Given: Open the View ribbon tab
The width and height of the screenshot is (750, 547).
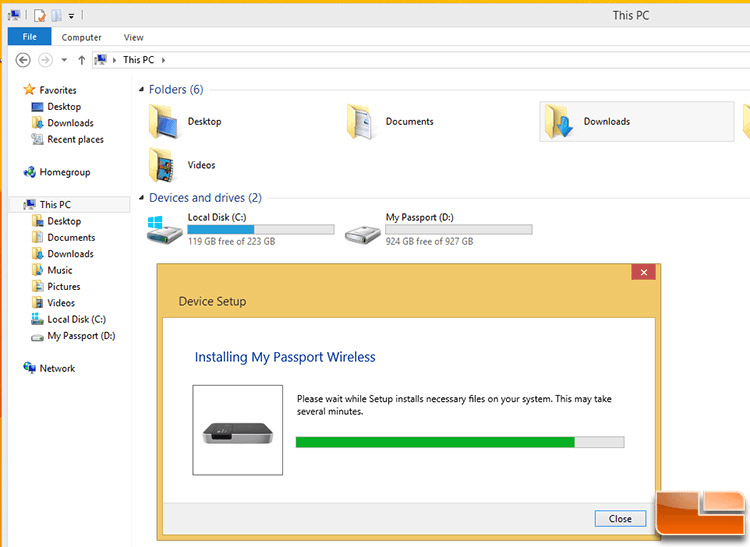Looking at the screenshot, I should pyautogui.click(x=133, y=37).
